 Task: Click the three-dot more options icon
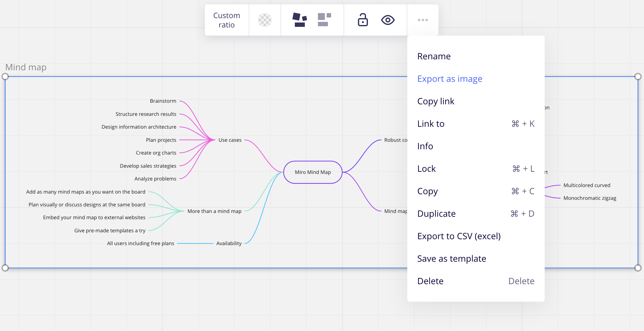coord(423,20)
